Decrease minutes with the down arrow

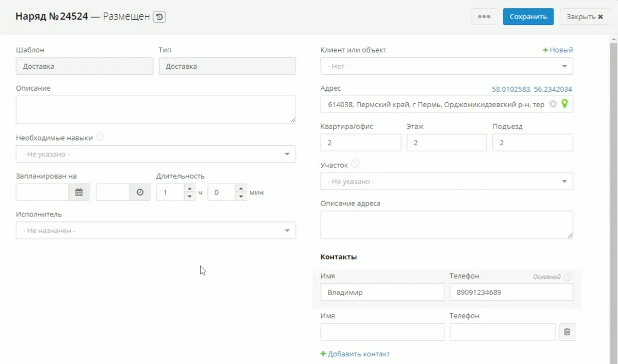click(x=241, y=196)
